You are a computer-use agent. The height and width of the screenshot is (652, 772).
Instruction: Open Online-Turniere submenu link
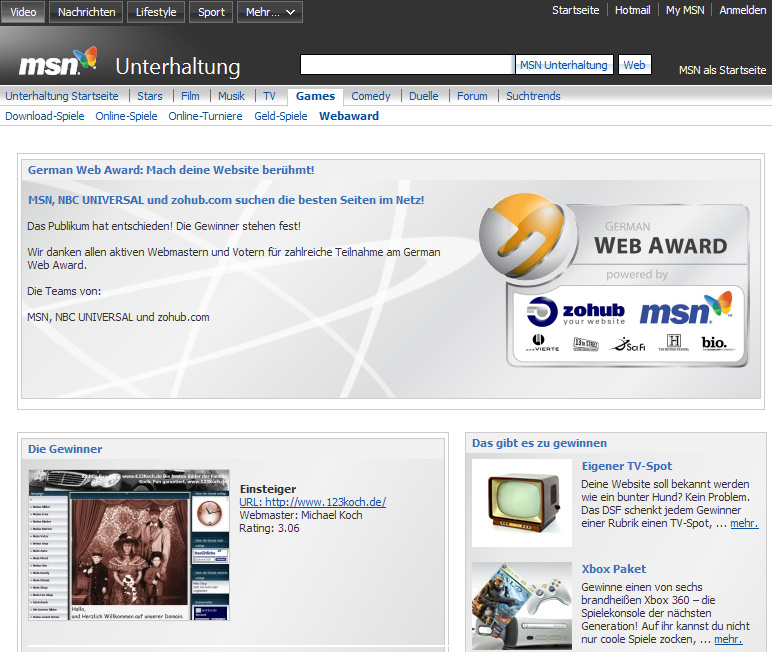tap(205, 116)
